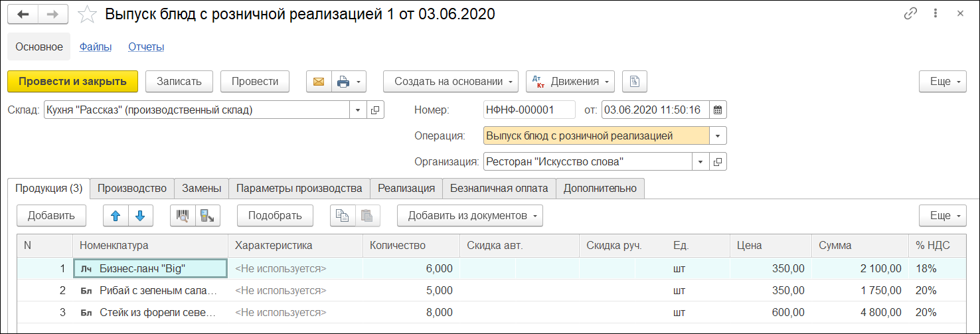Screen dimensions: 980x334
Task: Expand the Операция dropdown list
Action: tap(718, 136)
